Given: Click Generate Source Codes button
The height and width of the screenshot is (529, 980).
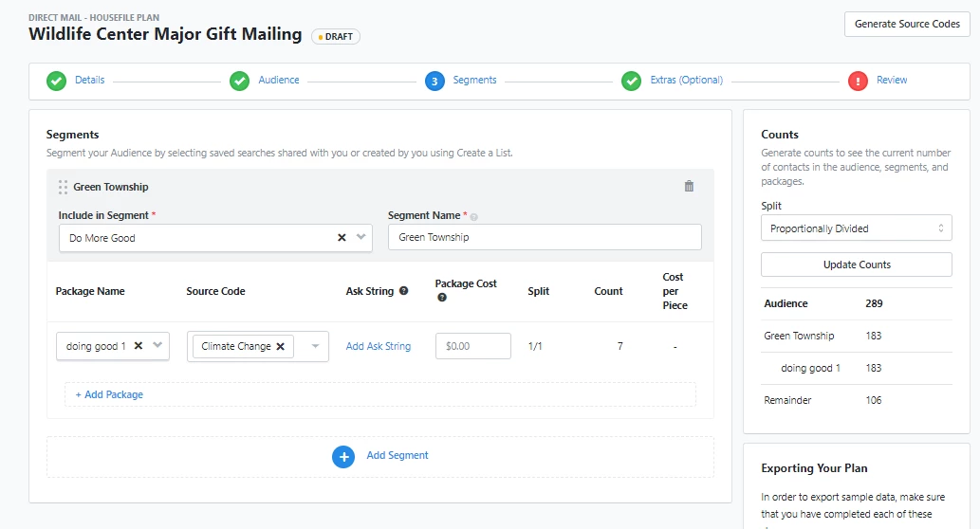Looking at the screenshot, I should click(x=907, y=24).
